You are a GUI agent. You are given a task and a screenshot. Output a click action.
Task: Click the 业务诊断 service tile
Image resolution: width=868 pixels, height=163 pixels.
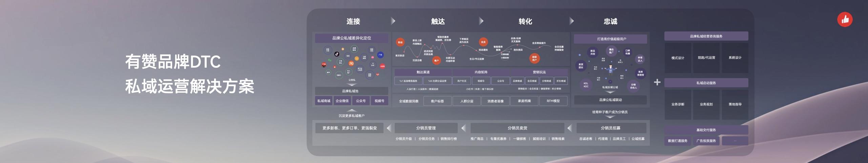(x=678, y=104)
